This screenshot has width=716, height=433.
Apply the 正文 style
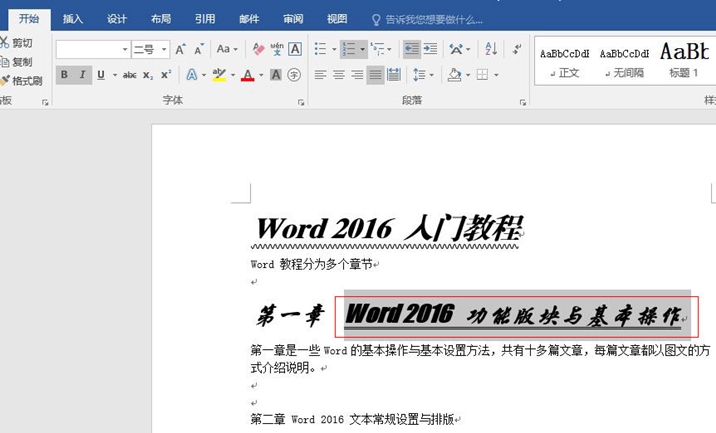564,62
